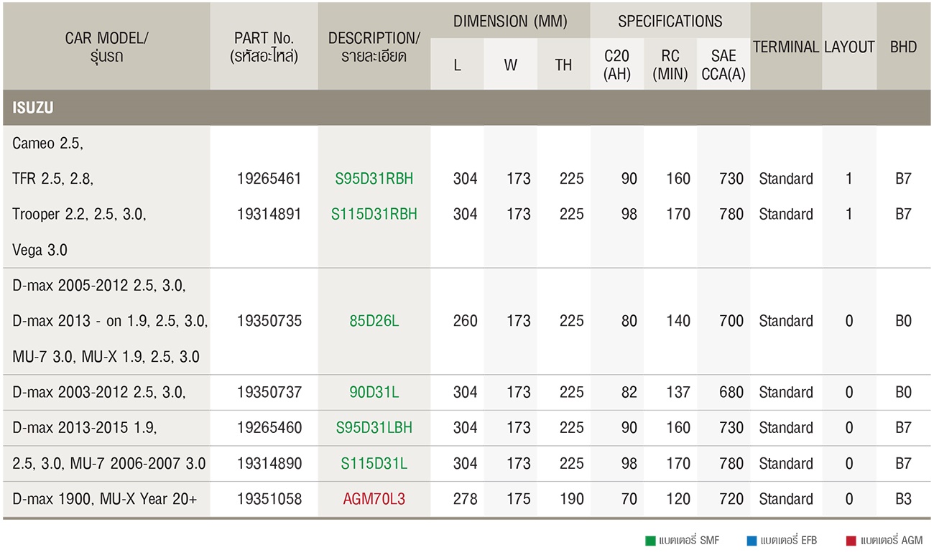The image size is (934, 560).
Task: Click the DESCRIPTION column header
Action: coord(374,47)
